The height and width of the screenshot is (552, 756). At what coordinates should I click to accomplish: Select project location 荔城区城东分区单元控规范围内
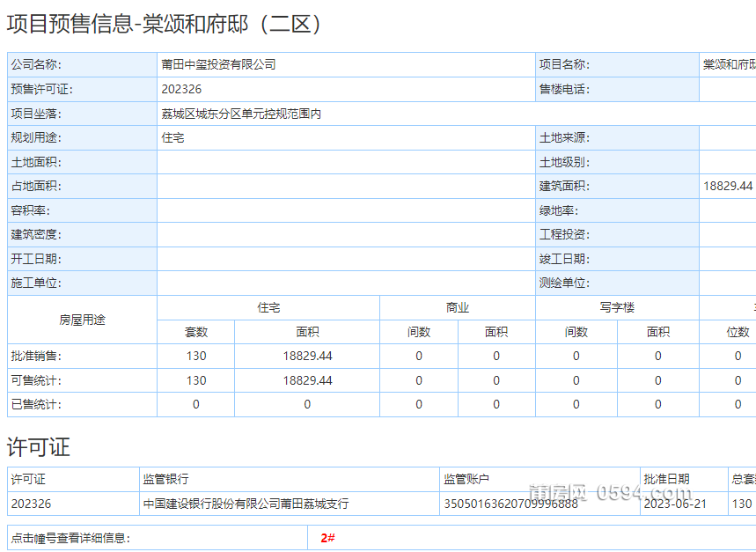click(241, 114)
